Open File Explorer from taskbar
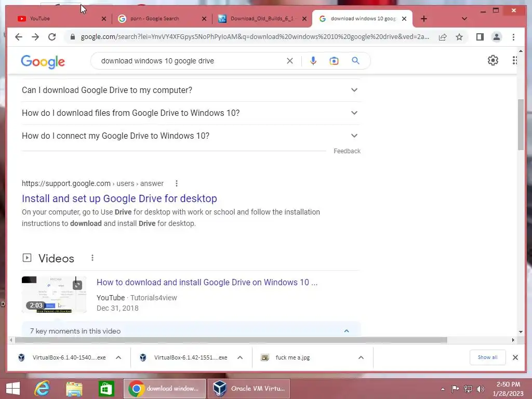The width and height of the screenshot is (532, 399). pyautogui.click(x=74, y=389)
